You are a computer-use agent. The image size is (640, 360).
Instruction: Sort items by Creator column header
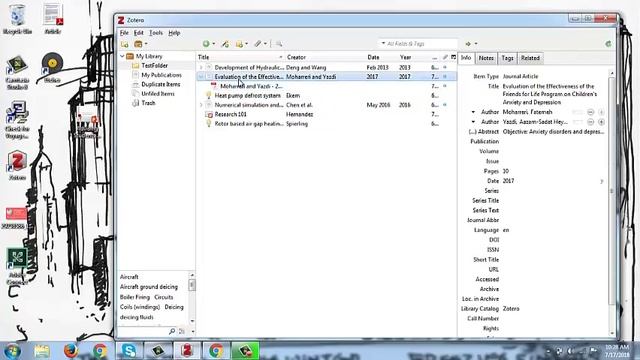point(325,57)
